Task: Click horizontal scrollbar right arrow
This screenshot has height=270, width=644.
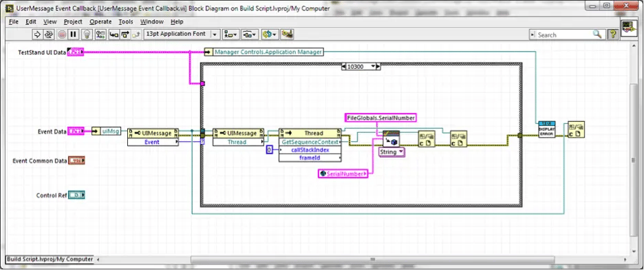Action: [625, 260]
